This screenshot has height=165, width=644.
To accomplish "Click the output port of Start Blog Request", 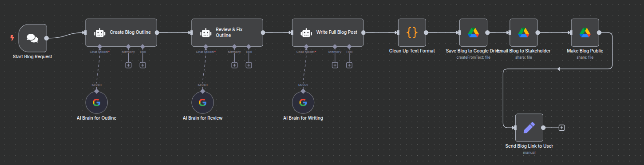I will click(46, 38).
